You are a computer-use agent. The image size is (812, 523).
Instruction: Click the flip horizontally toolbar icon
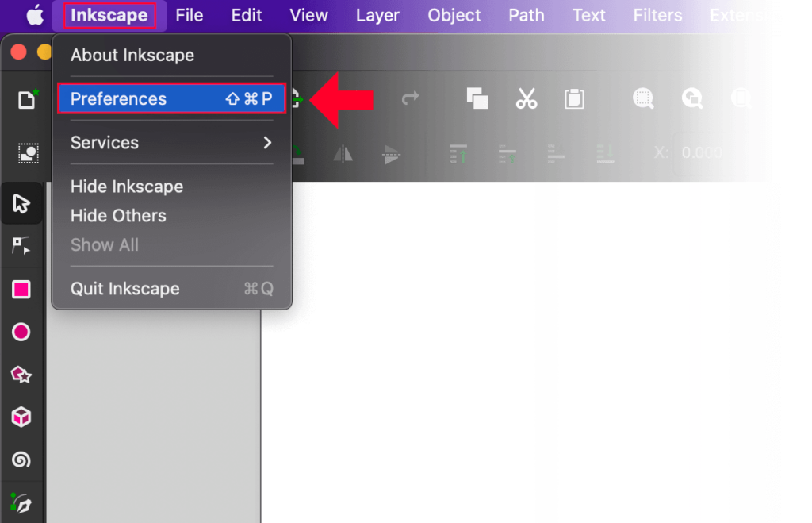pos(343,155)
